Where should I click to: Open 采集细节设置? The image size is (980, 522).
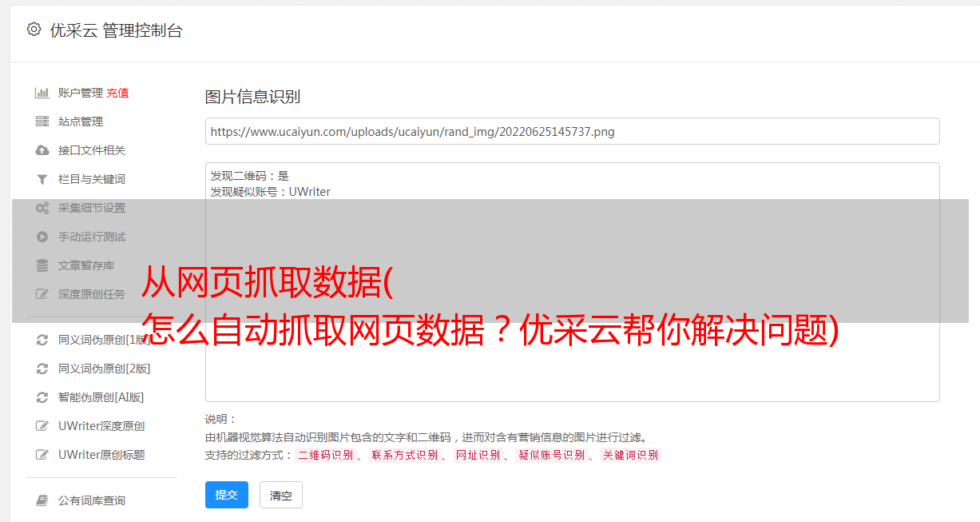coord(92,208)
